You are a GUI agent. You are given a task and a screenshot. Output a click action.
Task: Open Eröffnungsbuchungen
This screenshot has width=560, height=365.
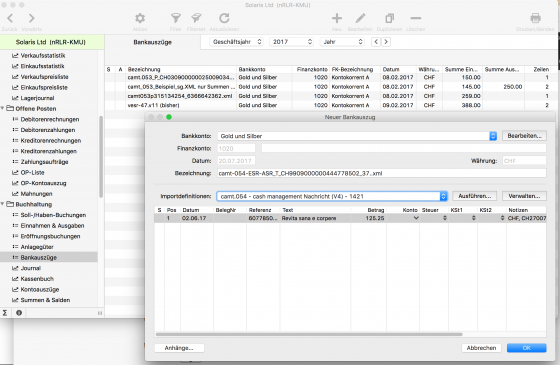click(50, 236)
